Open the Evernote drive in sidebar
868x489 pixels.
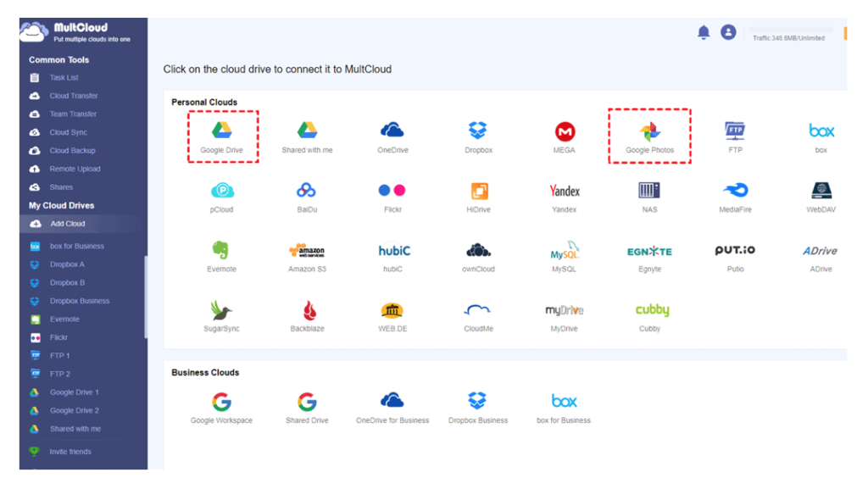[x=64, y=320]
